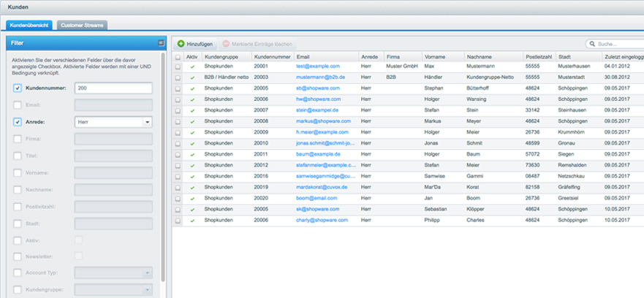Select the Kundenübersicht tab
The width and height of the screenshot is (644, 298).
[x=29, y=25]
